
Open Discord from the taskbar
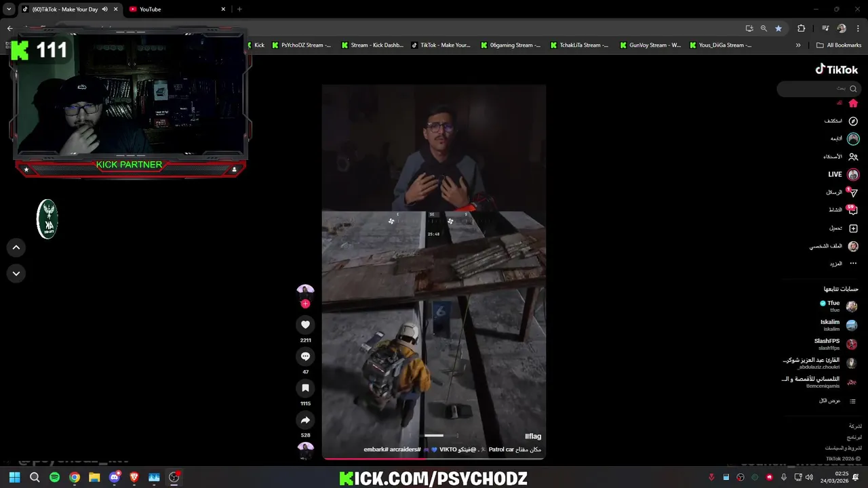coord(115,477)
